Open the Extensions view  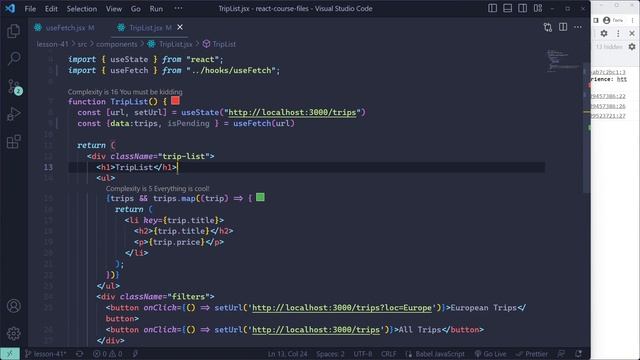pyautogui.click(x=13, y=142)
